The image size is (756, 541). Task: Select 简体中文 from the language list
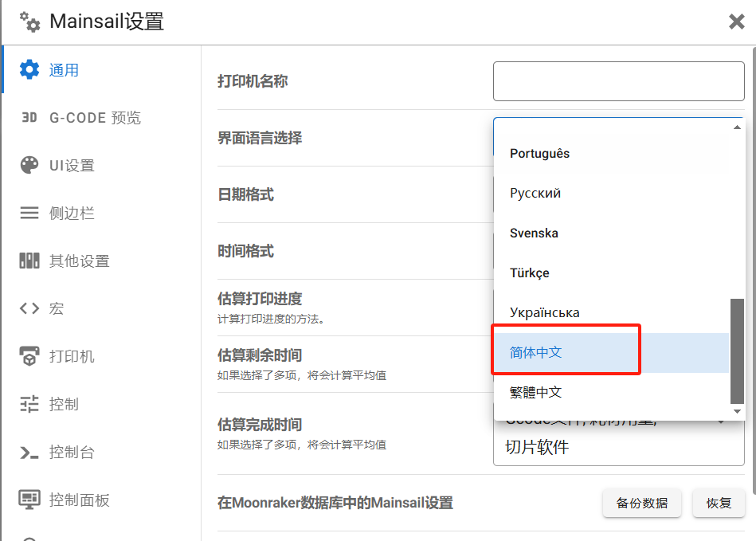pyautogui.click(x=536, y=352)
